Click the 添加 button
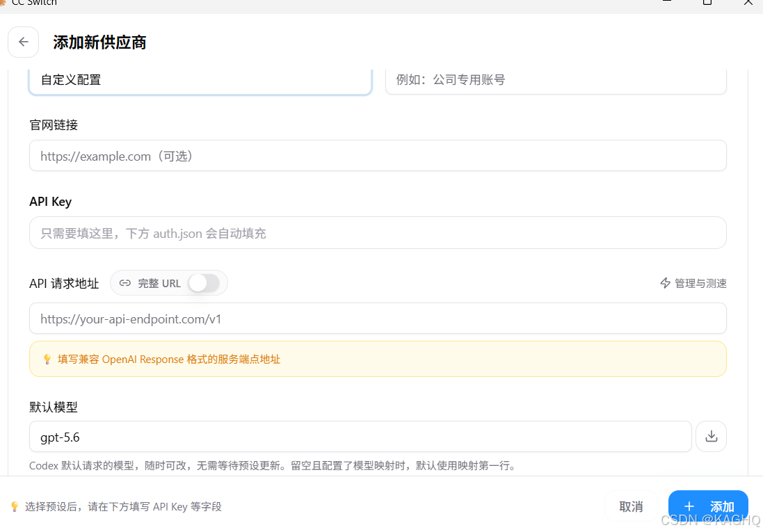 point(708,506)
